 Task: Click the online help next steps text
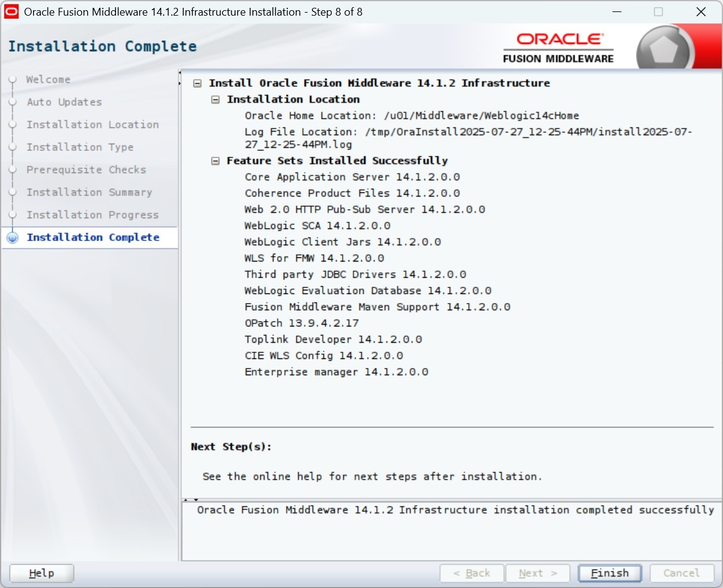click(x=373, y=476)
